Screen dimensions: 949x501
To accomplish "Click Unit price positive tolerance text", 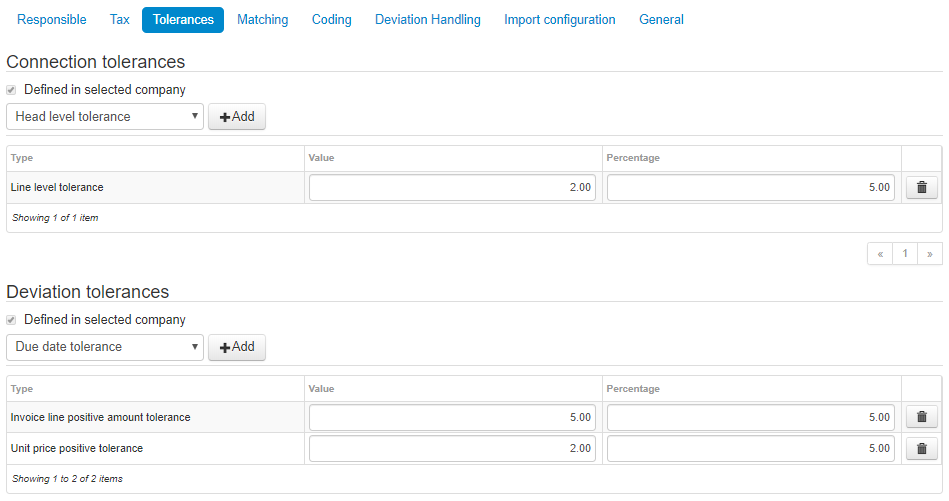I will [x=77, y=448].
